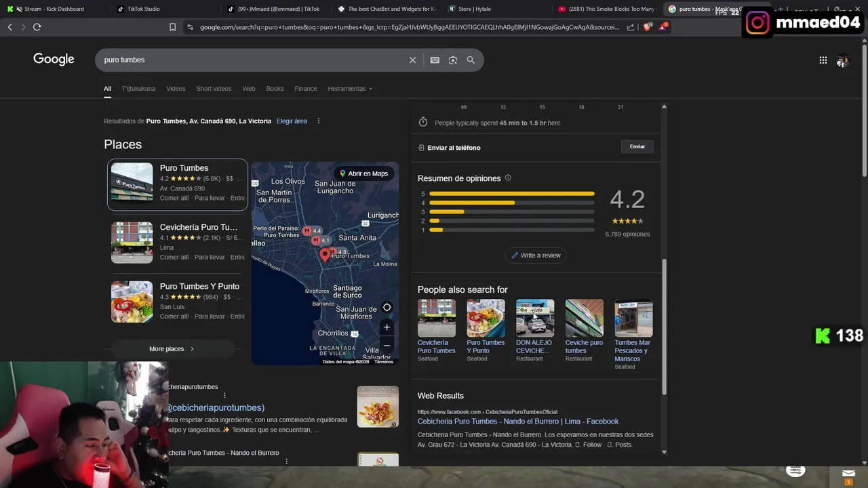
Task: Click the 4.4 restaurant marker on map
Action: click(313, 231)
